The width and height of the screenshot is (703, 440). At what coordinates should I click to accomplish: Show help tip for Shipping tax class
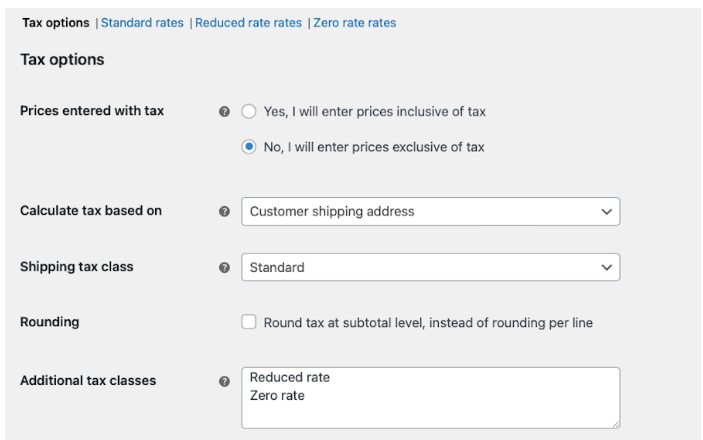click(224, 268)
